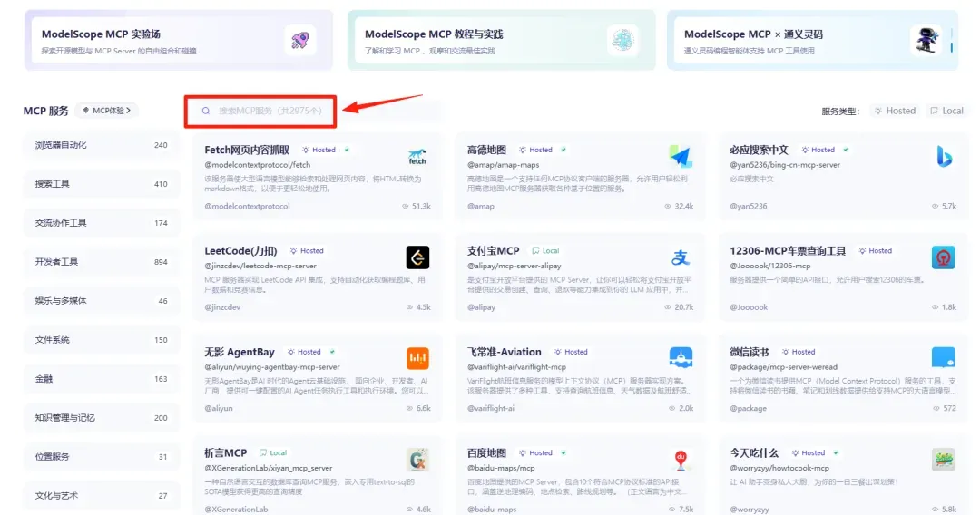Click the verified check on 无影 AgentBay
The height and width of the screenshot is (515, 980).
(332, 352)
